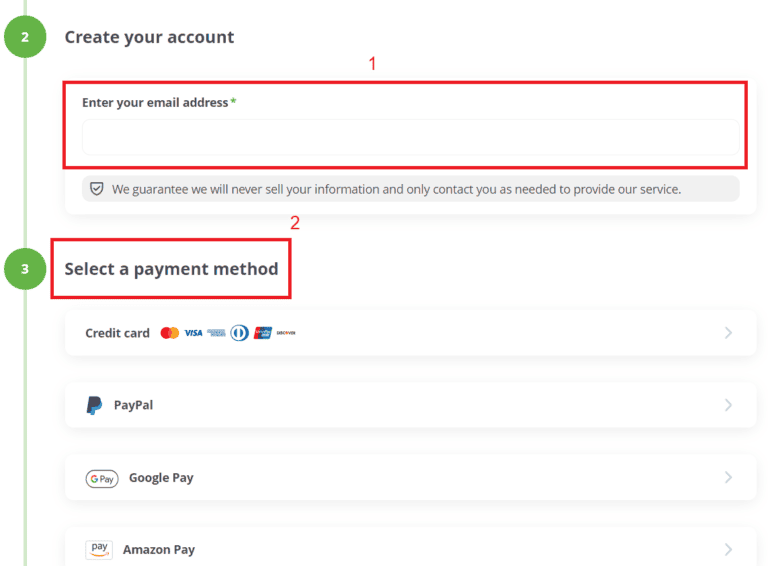This screenshot has width=768, height=566.
Task: Choose the Credit card payment label
Action: [117, 333]
